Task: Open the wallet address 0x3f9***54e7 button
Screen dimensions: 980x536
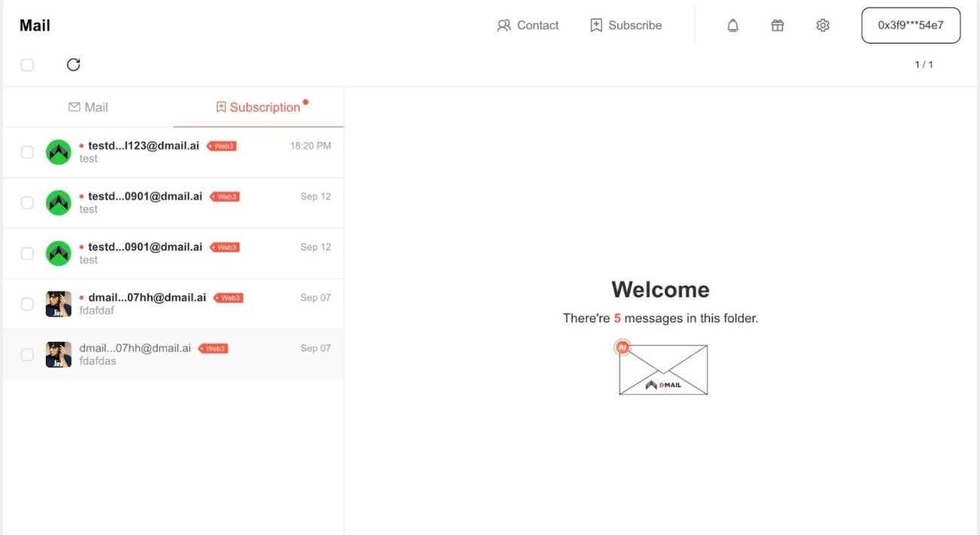Action: pyautogui.click(x=911, y=26)
